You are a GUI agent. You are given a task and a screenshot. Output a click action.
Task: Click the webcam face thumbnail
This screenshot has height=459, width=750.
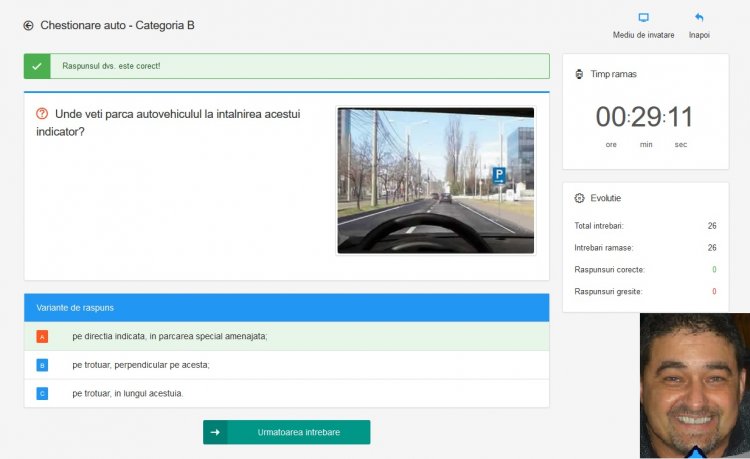tap(695, 386)
